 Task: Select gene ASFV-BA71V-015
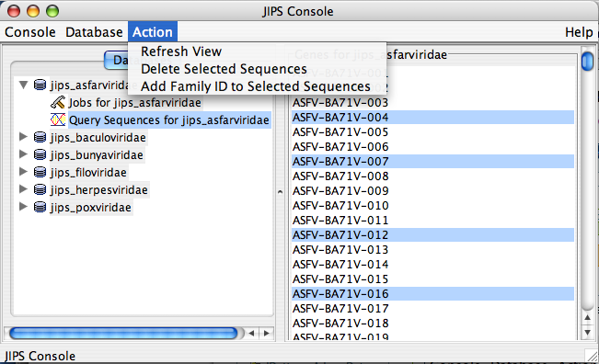(x=432, y=279)
